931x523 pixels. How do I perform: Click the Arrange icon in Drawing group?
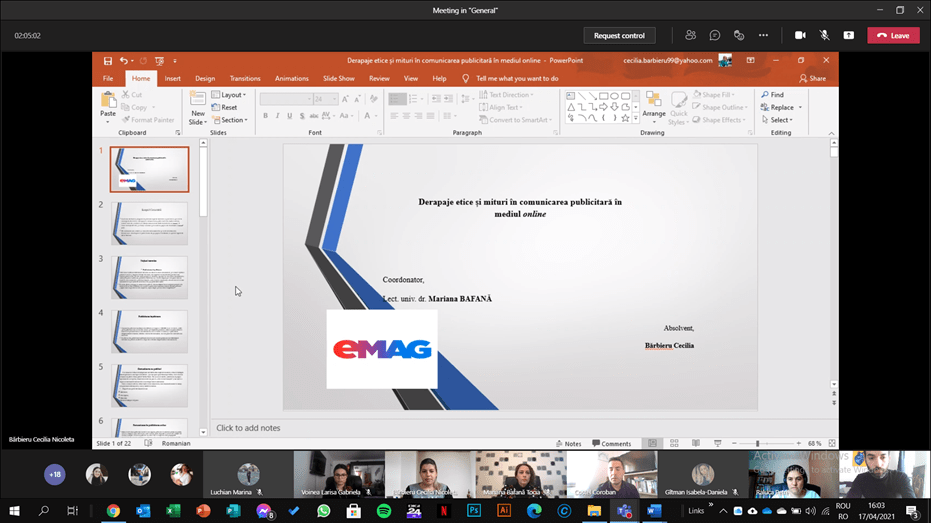(654, 104)
